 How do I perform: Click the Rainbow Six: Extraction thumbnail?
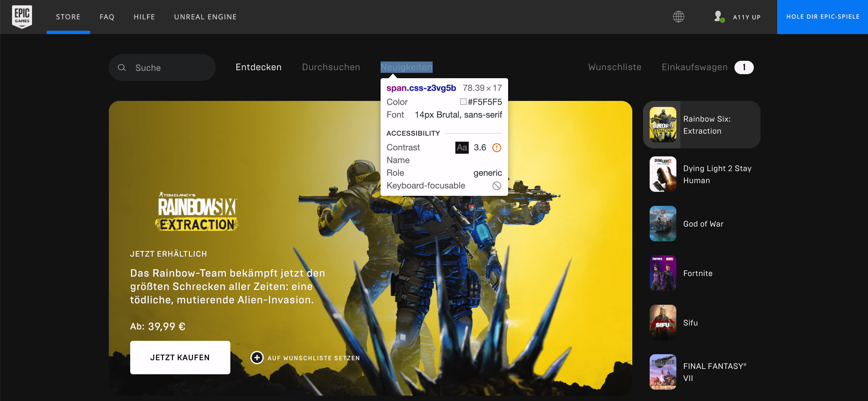(x=663, y=124)
